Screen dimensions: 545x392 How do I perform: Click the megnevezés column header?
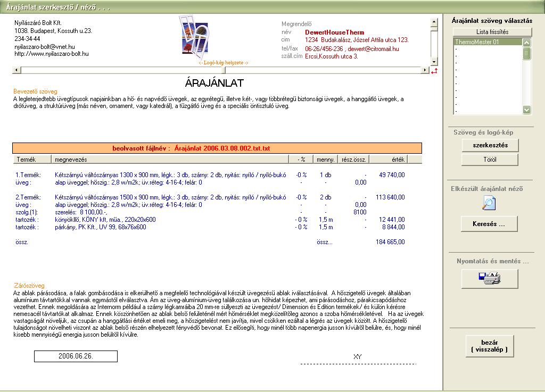[170, 160]
